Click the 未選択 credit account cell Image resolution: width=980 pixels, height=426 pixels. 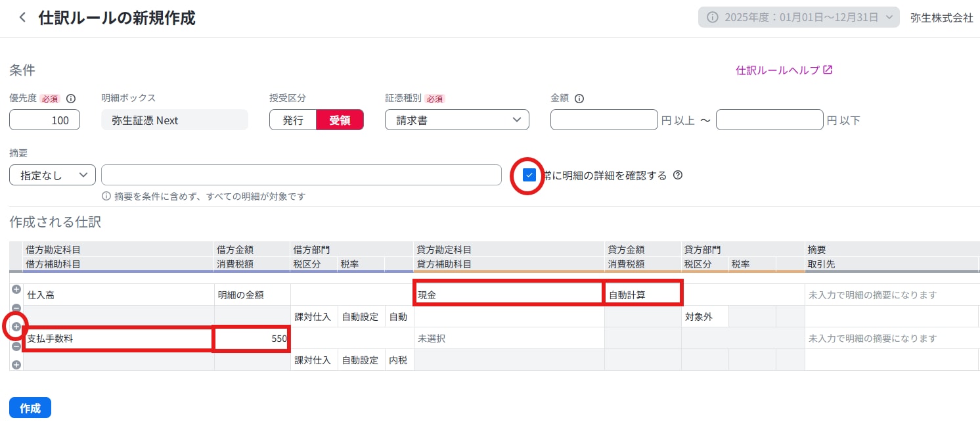tap(509, 339)
